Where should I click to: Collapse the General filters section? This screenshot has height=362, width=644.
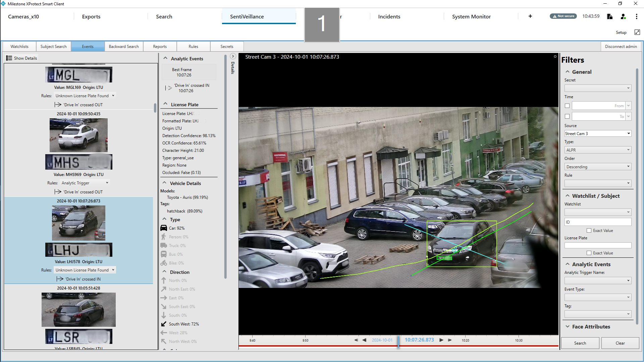(x=568, y=72)
